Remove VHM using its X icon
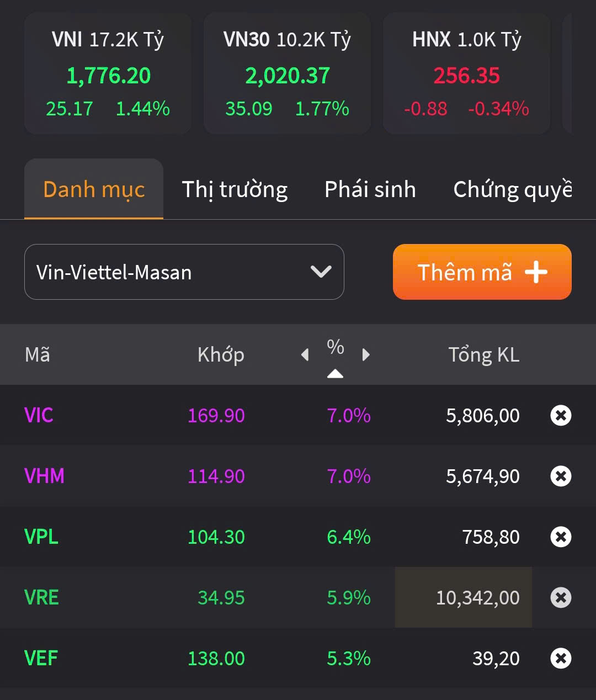This screenshot has width=596, height=700. pyautogui.click(x=561, y=476)
